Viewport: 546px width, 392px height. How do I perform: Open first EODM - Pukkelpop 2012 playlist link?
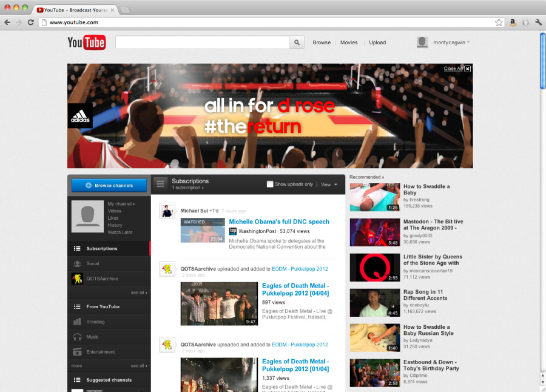click(300, 269)
